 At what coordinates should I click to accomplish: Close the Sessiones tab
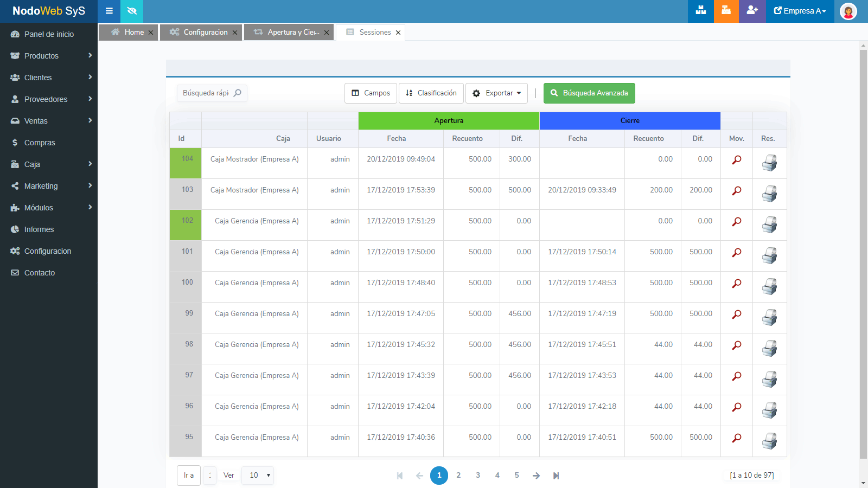point(398,33)
